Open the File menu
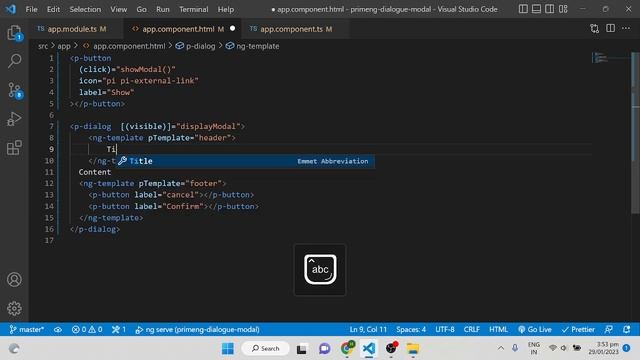 [31, 9]
